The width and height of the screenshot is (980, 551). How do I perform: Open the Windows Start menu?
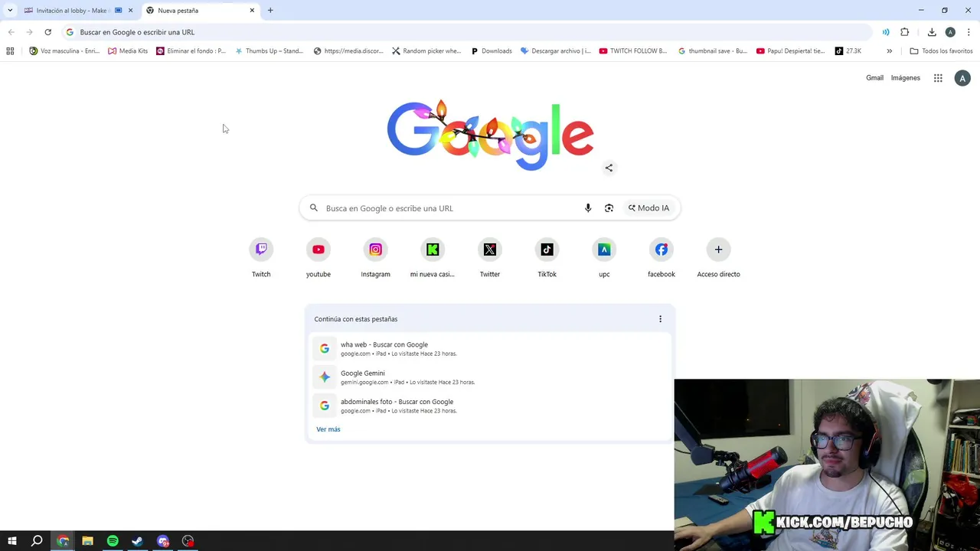pyautogui.click(x=11, y=541)
